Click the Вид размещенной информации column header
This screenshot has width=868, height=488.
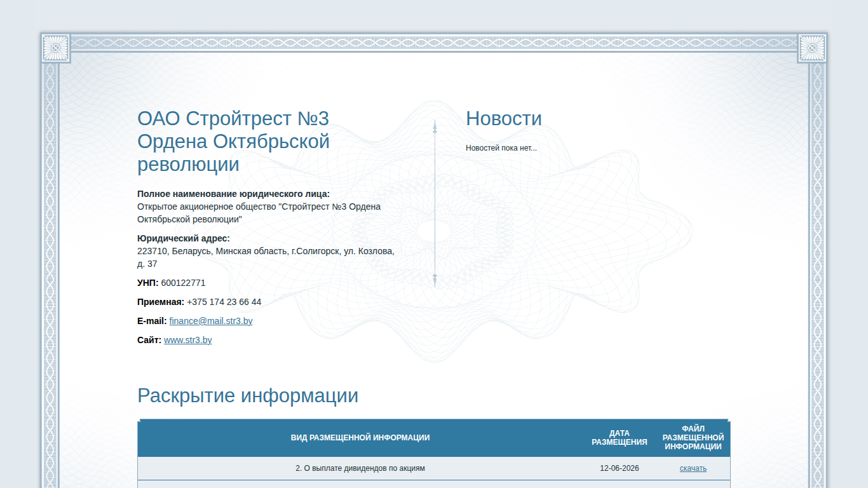coord(360,438)
